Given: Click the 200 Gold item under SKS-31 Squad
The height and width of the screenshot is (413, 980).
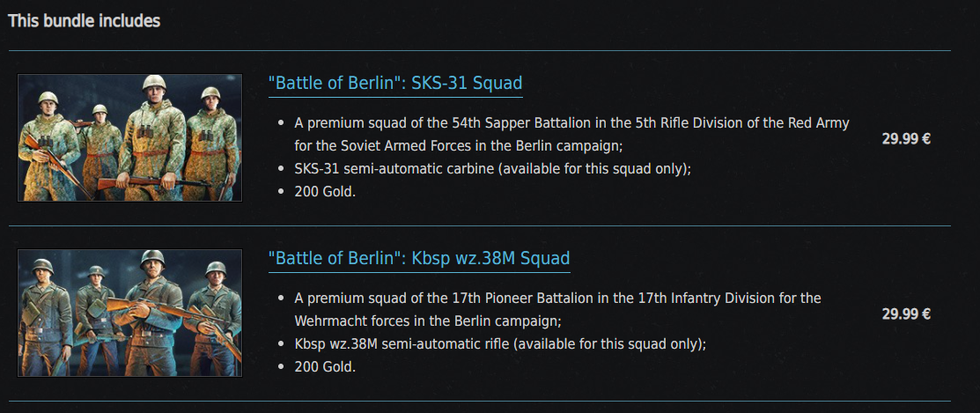Looking at the screenshot, I should [325, 191].
